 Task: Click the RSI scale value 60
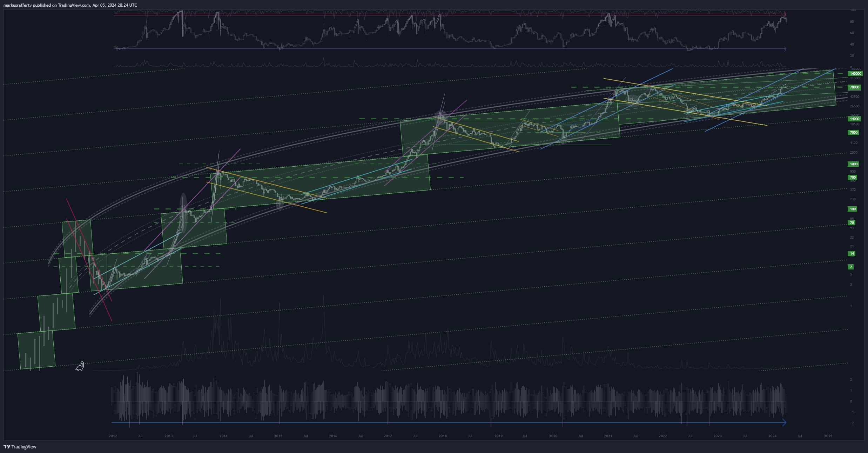point(852,33)
